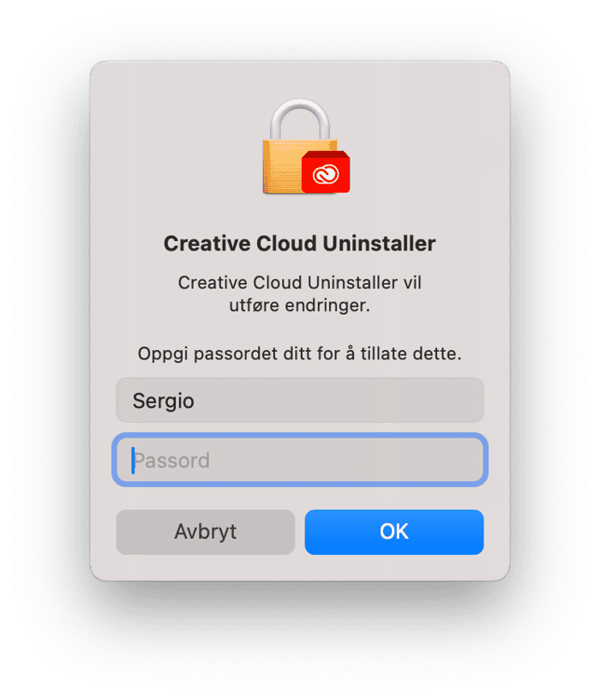Click the 'vil utføre endringer' description text
600x700 pixels.
(x=300, y=294)
